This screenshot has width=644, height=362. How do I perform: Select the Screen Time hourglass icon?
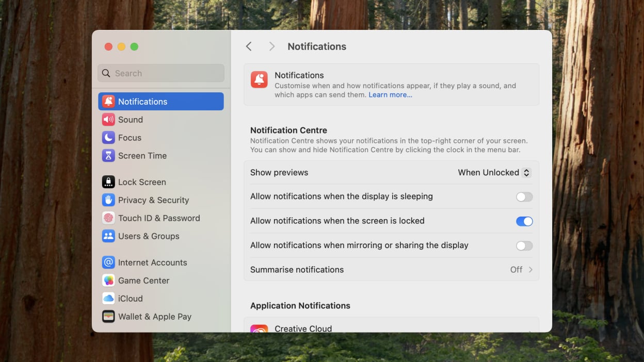coord(108,156)
